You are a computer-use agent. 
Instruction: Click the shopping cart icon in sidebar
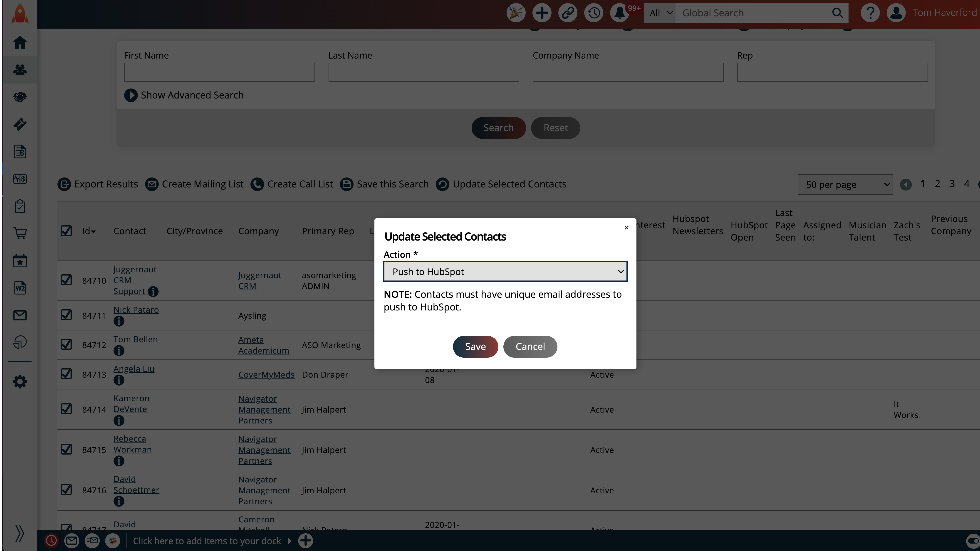coord(20,233)
